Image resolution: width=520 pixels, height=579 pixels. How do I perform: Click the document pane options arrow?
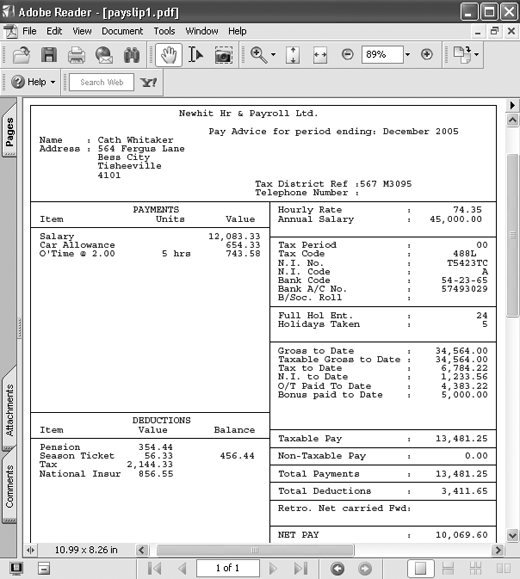[512, 106]
